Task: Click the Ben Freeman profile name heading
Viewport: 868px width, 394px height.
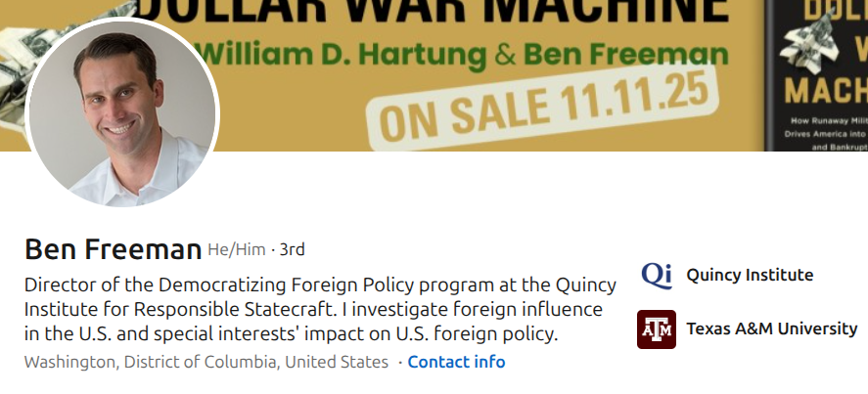Action: tap(113, 249)
